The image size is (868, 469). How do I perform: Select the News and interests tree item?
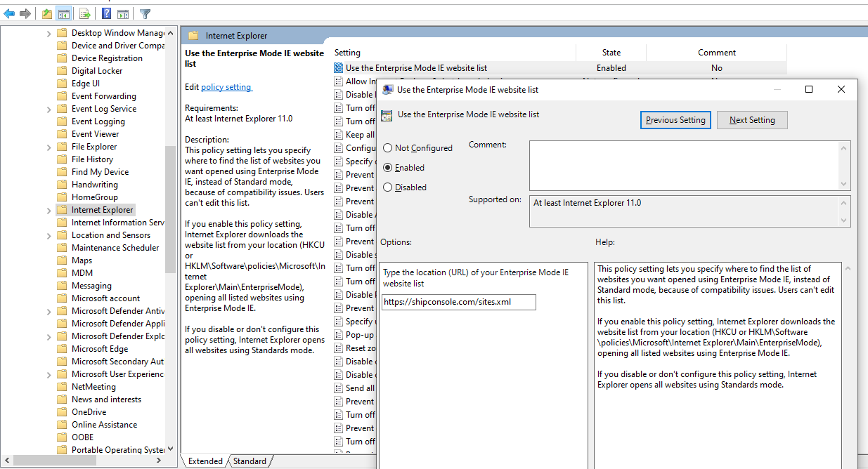[106, 399]
